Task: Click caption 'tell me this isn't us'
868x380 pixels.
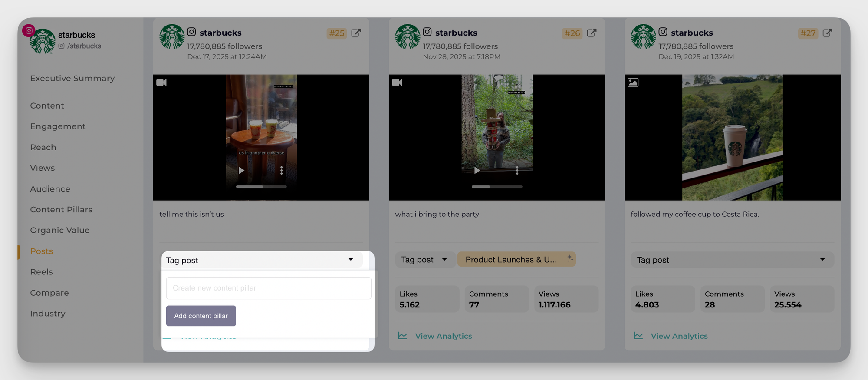Action: click(191, 214)
